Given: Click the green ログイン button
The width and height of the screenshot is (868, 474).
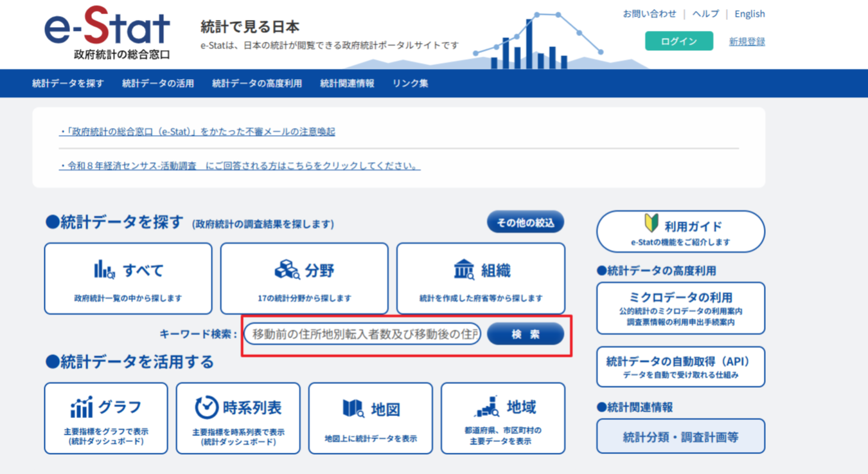Looking at the screenshot, I should click(679, 41).
